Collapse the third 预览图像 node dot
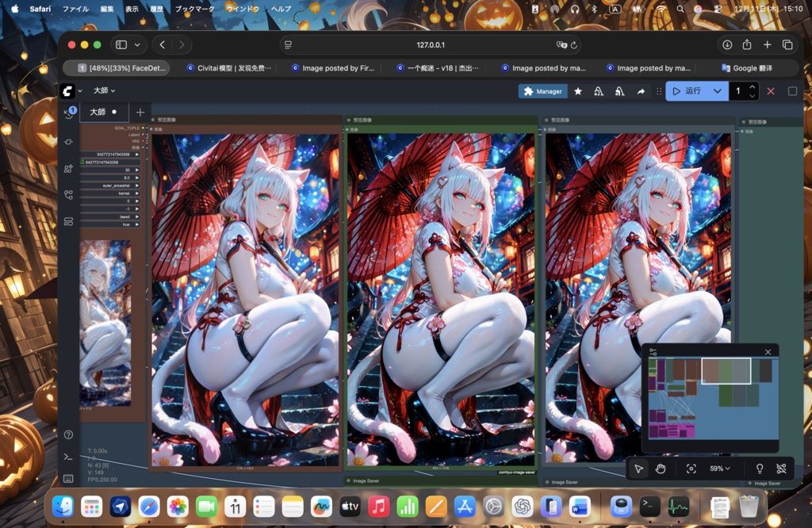The height and width of the screenshot is (528, 812). [x=547, y=120]
